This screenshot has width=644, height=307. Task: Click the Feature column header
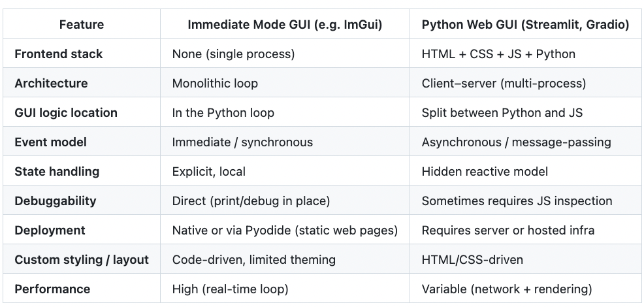(82, 25)
